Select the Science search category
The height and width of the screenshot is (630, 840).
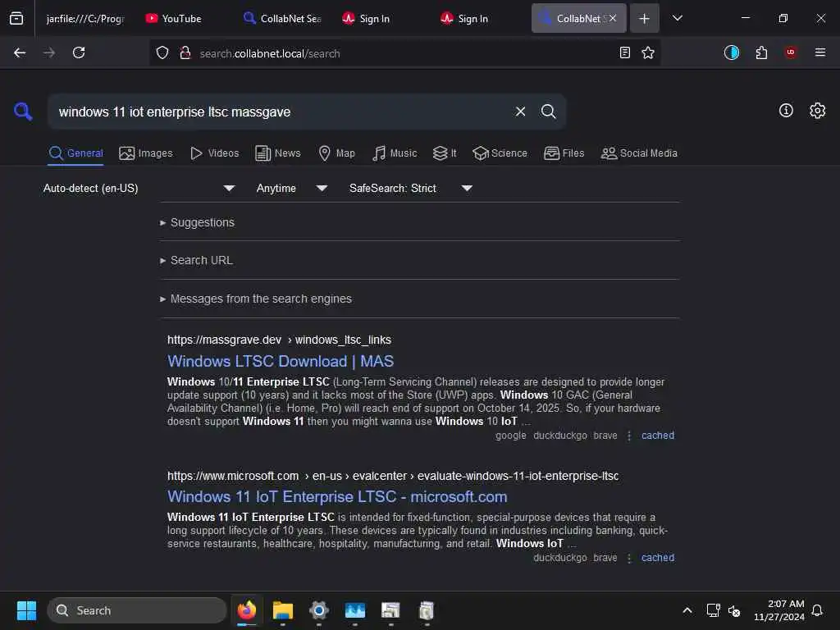coord(500,153)
